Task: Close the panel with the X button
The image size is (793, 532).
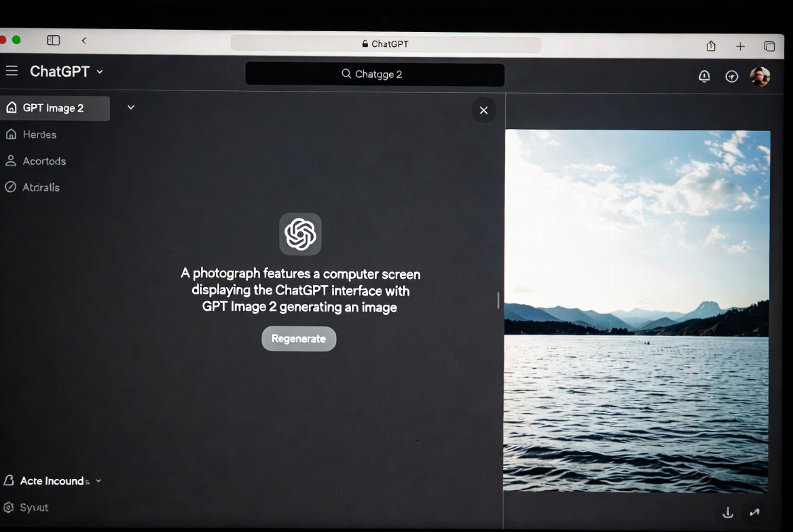Action: pyautogui.click(x=483, y=110)
